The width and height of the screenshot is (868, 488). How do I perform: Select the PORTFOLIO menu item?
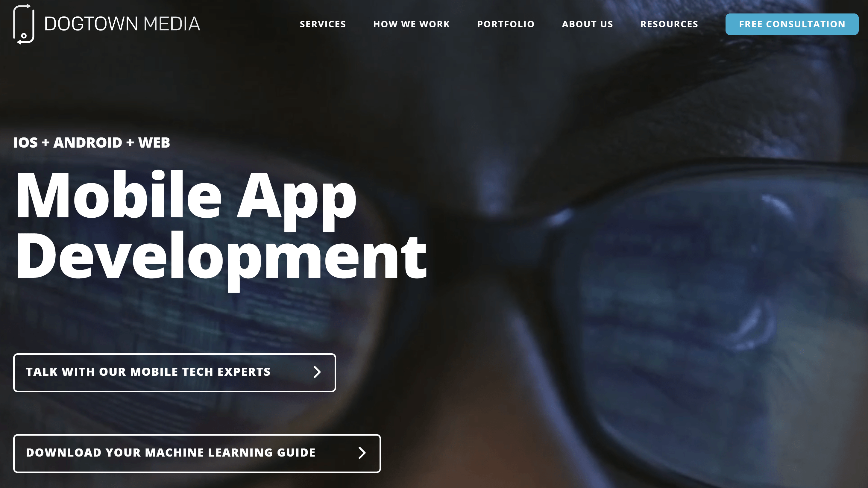point(506,24)
